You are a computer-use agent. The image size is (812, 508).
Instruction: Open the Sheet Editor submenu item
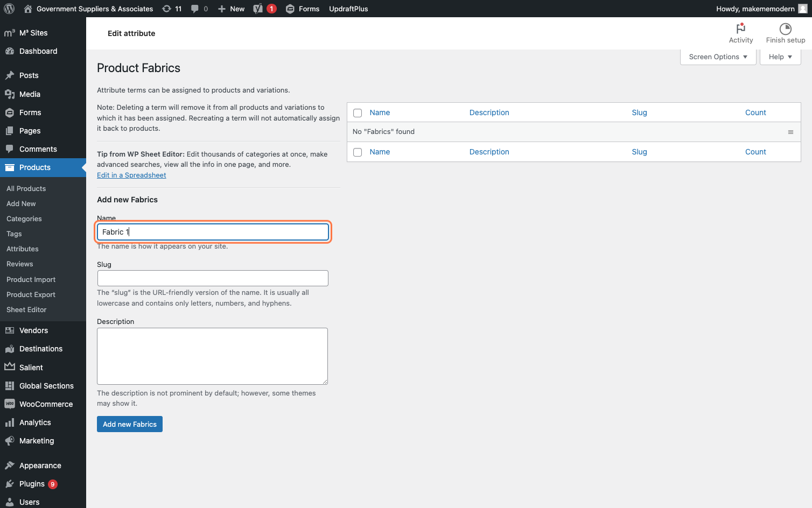(26, 309)
